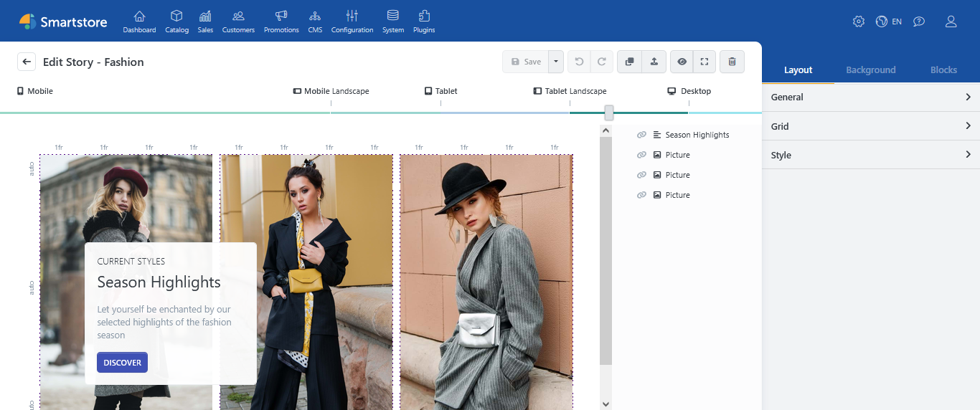
Task: Click the Save button
Action: tap(526, 62)
